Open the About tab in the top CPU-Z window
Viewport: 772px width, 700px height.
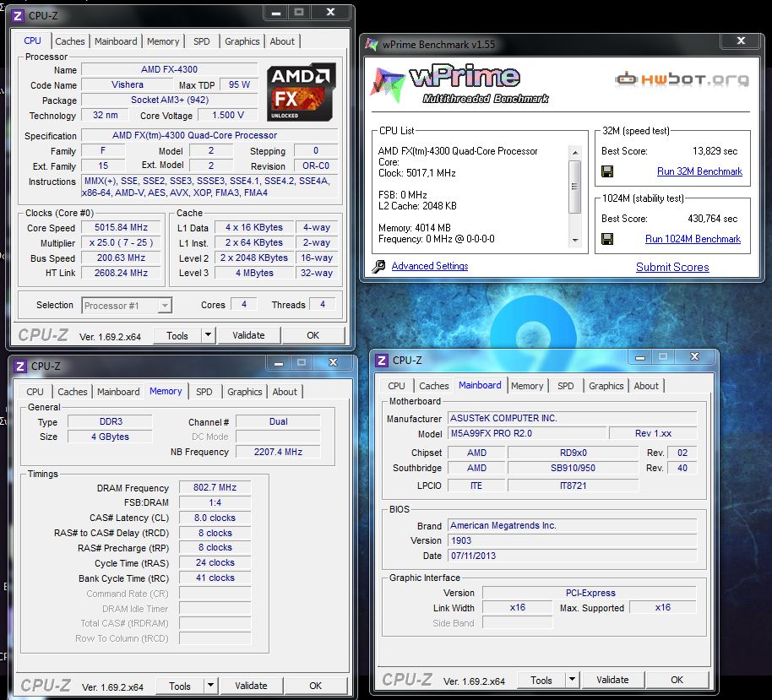[282, 41]
